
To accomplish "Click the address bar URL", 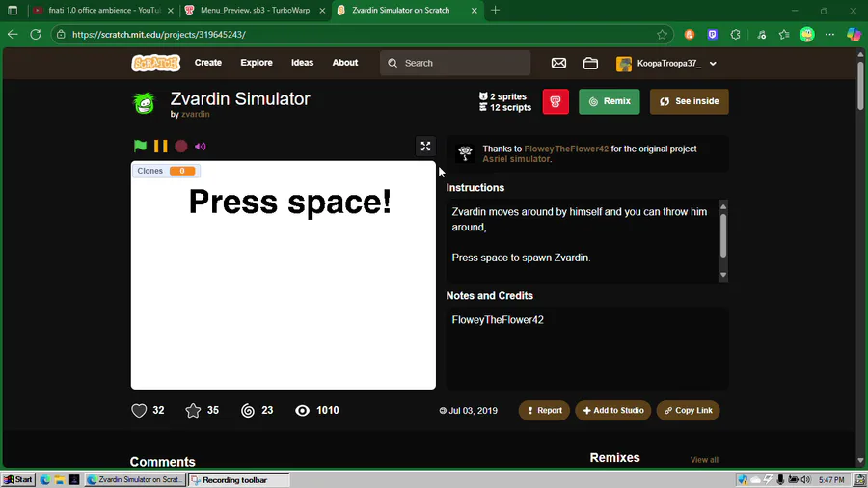I will [158, 35].
